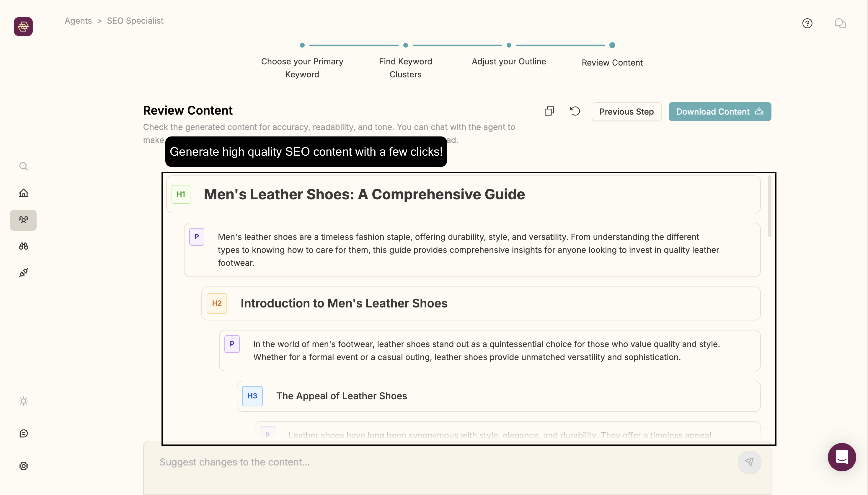868x495 pixels.
Task: Click the app logo in sidebar
Action: click(23, 27)
